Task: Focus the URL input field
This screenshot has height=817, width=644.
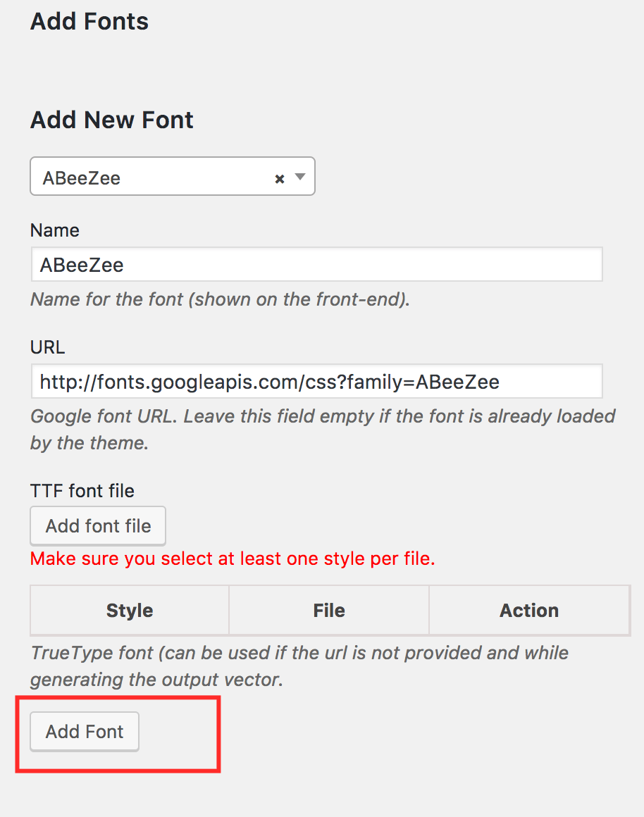Action: (x=316, y=382)
